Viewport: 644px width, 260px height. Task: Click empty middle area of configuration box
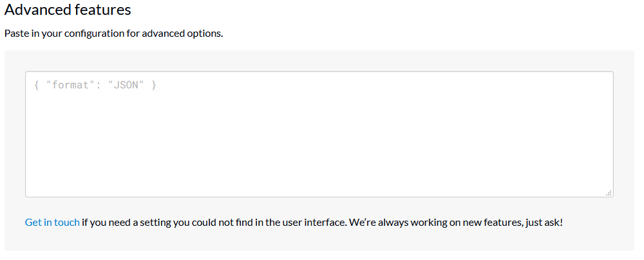click(319, 140)
